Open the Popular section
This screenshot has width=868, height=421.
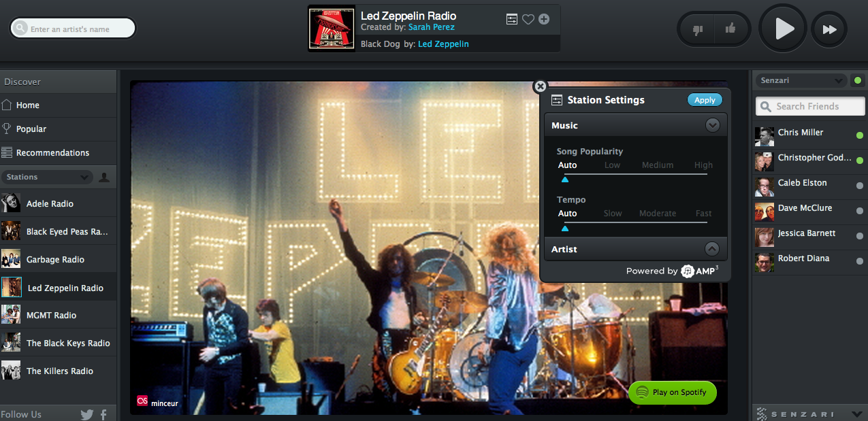[x=59, y=129]
